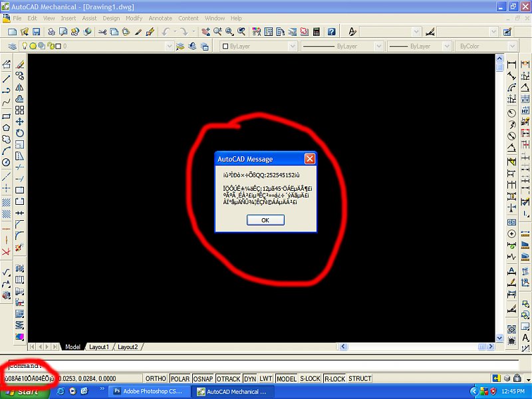Click AutoCAD Mechanical taskbar button
The image size is (532, 399).
(x=233, y=391)
